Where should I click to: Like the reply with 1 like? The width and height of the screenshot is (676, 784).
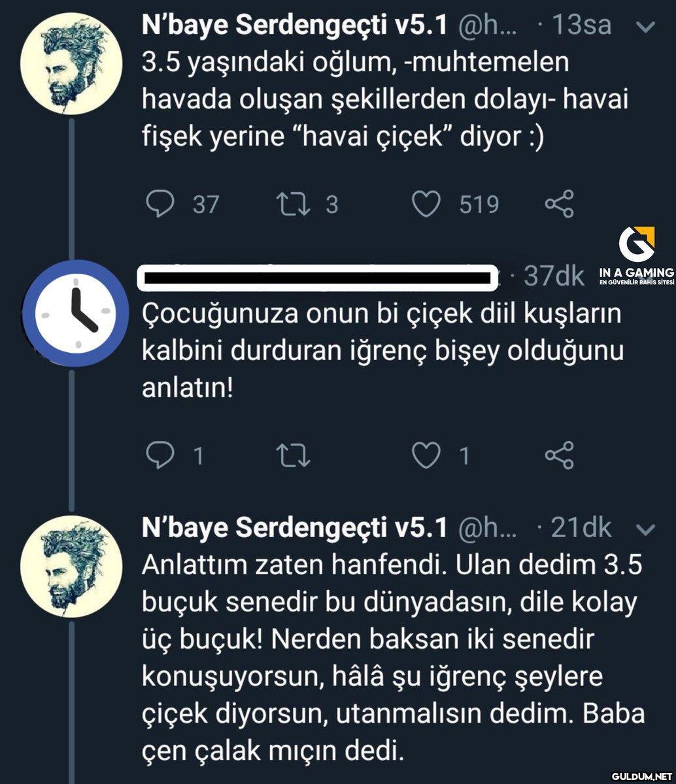pyautogui.click(x=427, y=455)
